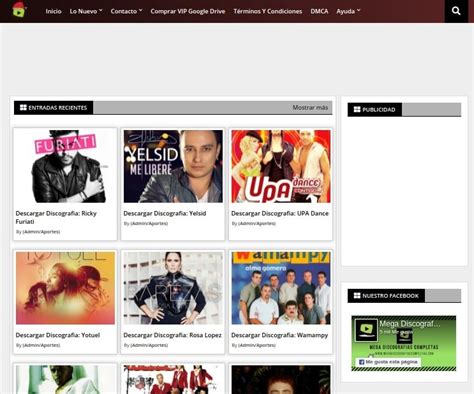Click author byline under Rosa Lopez
This screenshot has height=394, width=474.
146,345
